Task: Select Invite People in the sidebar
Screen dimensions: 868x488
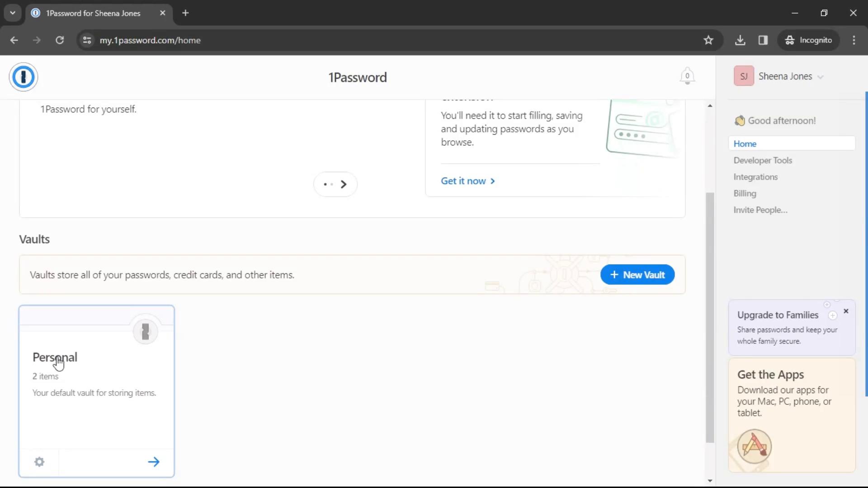Action: point(760,210)
